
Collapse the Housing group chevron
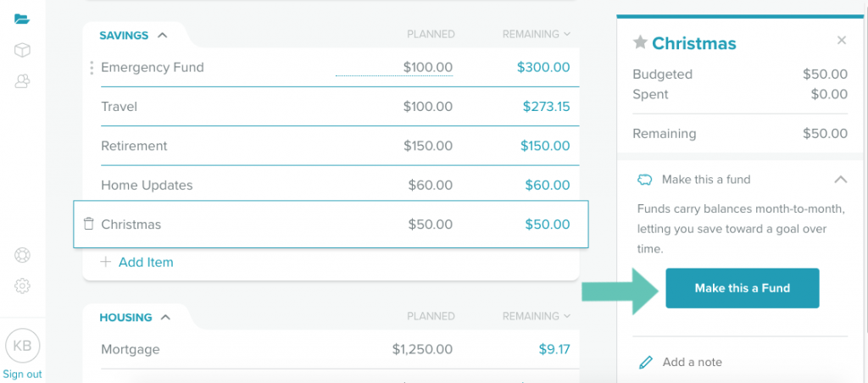click(165, 317)
